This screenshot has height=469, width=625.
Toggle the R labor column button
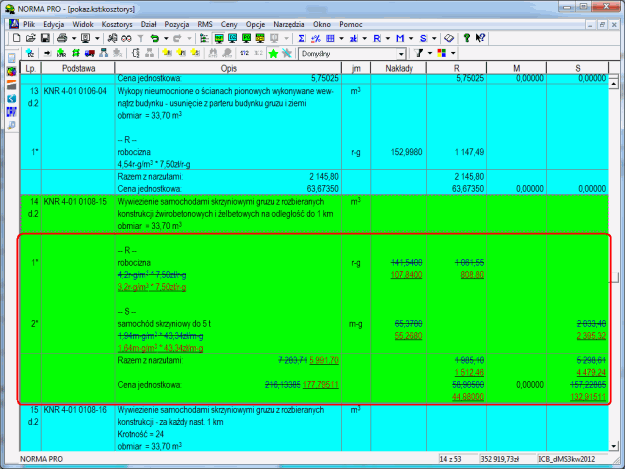coord(374,37)
